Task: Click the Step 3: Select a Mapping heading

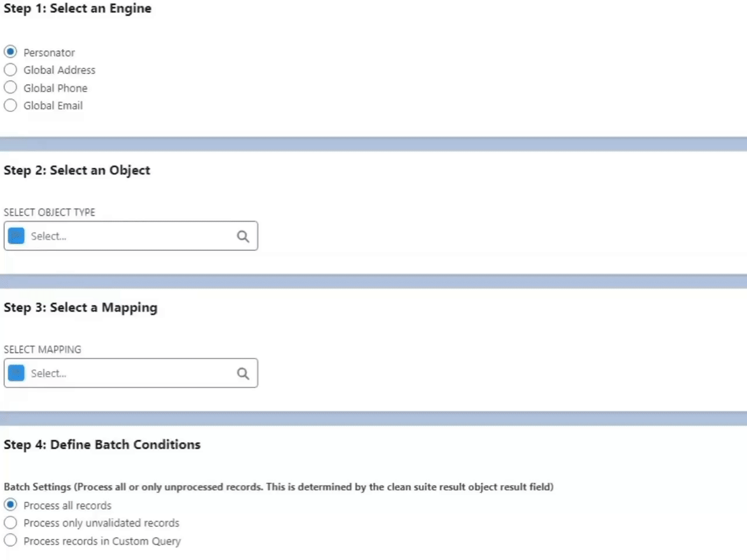Action: tap(81, 307)
